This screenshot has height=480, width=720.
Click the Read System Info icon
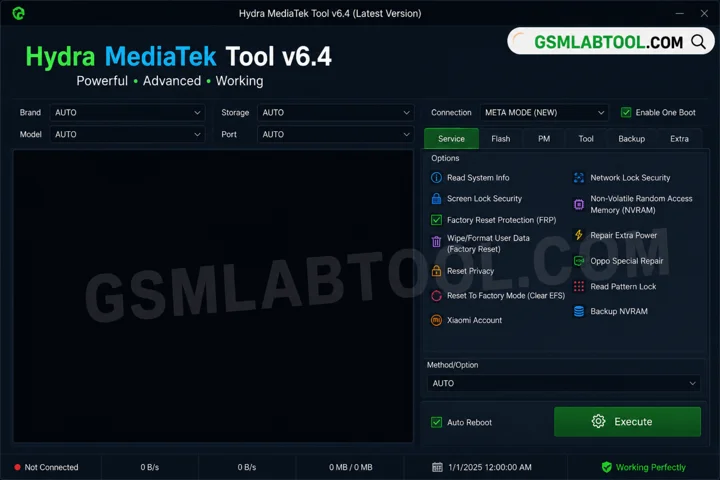point(436,177)
